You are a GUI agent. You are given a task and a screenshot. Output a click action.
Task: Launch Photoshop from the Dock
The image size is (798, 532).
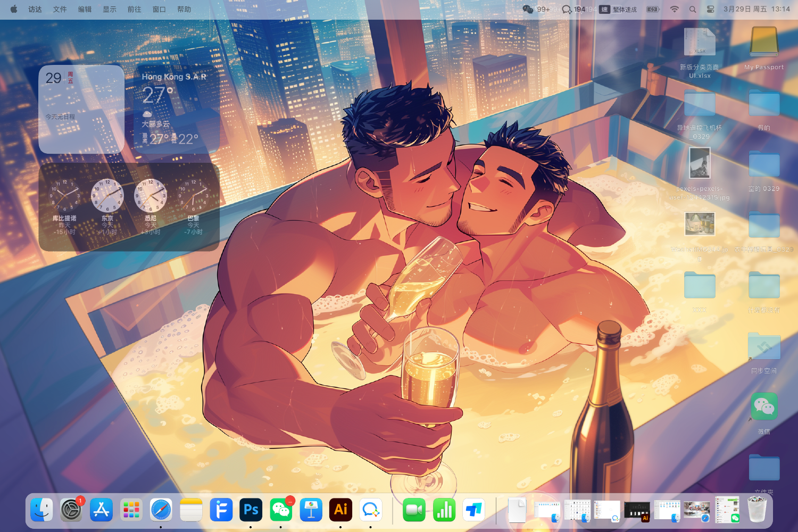pyautogui.click(x=251, y=510)
